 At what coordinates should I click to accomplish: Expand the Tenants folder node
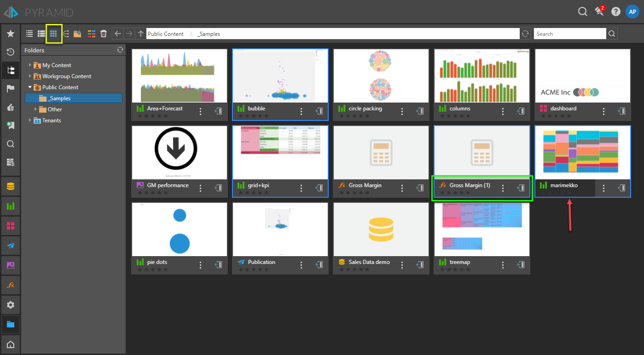(x=30, y=120)
